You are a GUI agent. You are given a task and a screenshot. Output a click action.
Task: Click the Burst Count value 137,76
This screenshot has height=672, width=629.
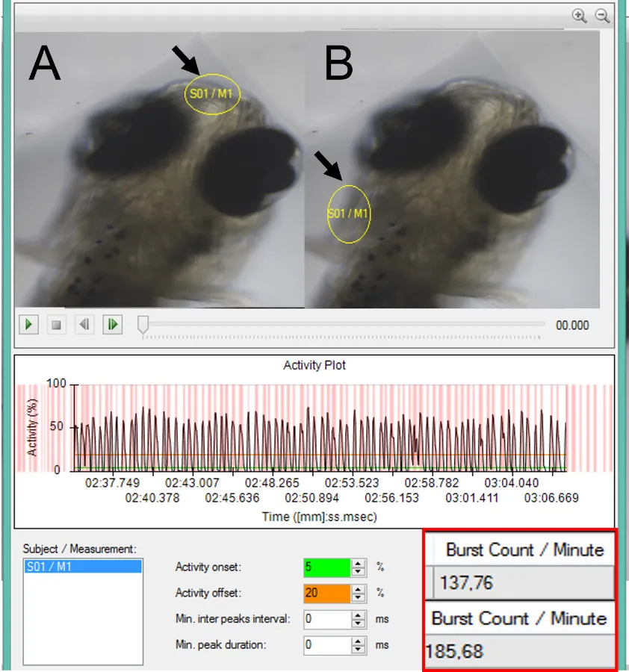tap(466, 583)
